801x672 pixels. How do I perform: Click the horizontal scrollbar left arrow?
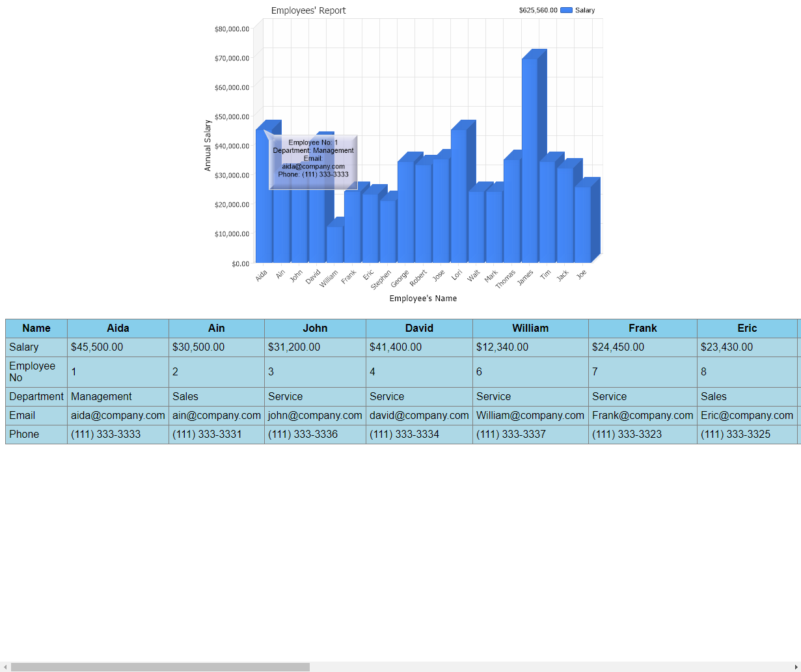[5, 667]
